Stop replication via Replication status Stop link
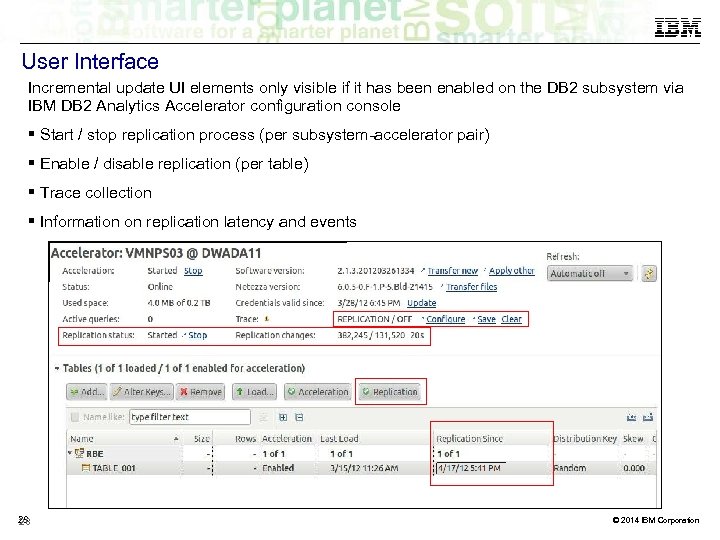This screenshot has width=720, height=540. pyautogui.click(x=197, y=335)
